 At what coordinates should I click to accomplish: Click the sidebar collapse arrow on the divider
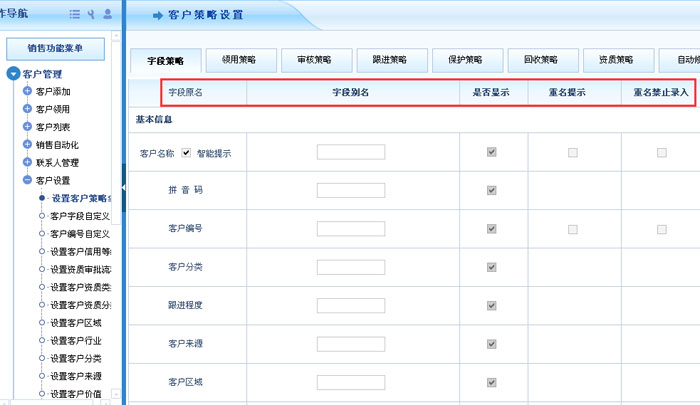[123, 188]
